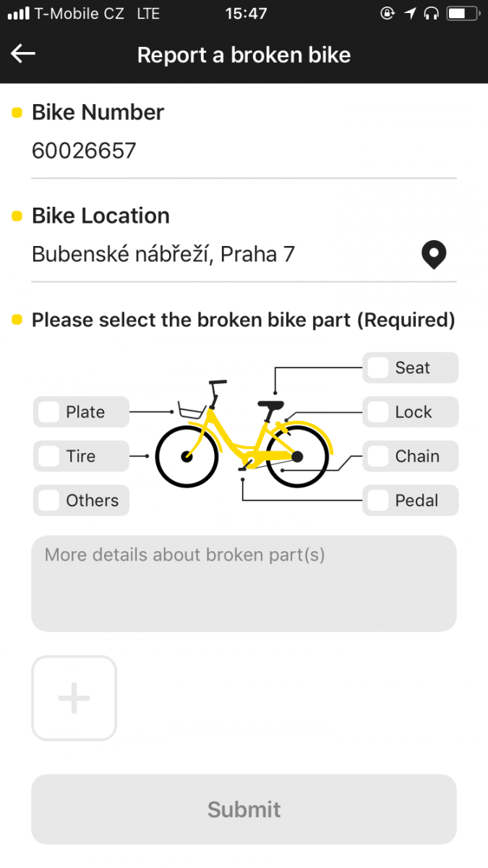
Task: Click the back arrow to leave report screen
Action: pyautogui.click(x=22, y=54)
